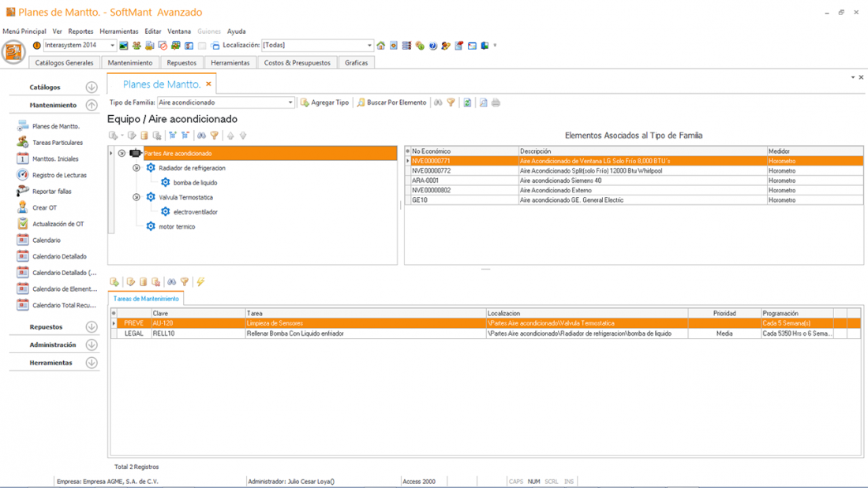Expand the Repuestos sidebar section
The height and width of the screenshot is (488, 868).
[92, 326]
